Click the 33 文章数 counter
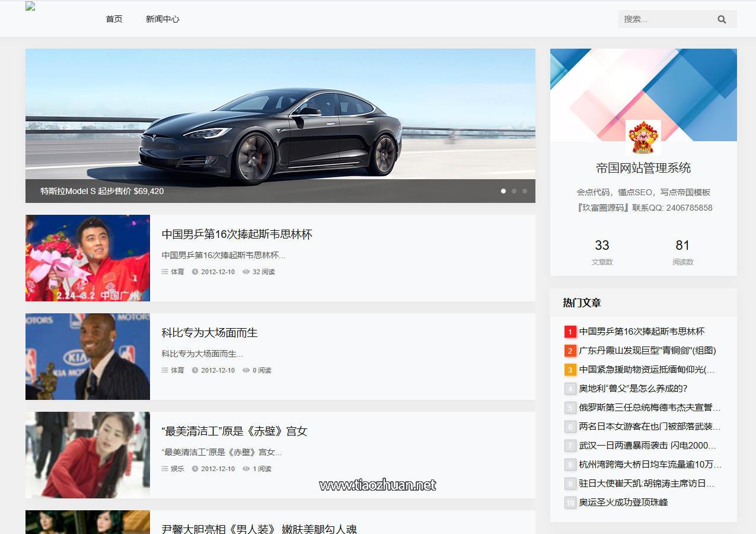Screen dimensions: 756x534 pyautogui.click(x=602, y=252)
